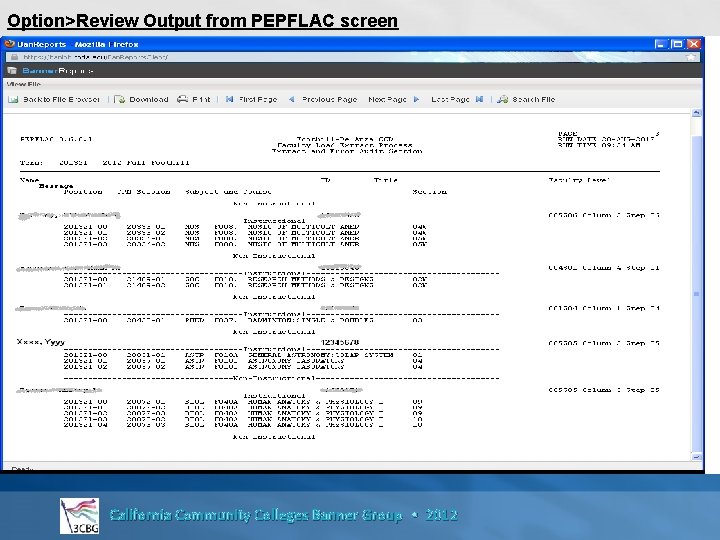Download the report file
Image resolution: width=720 pixels, height=540 pixels.
click(x=141, y=99)
